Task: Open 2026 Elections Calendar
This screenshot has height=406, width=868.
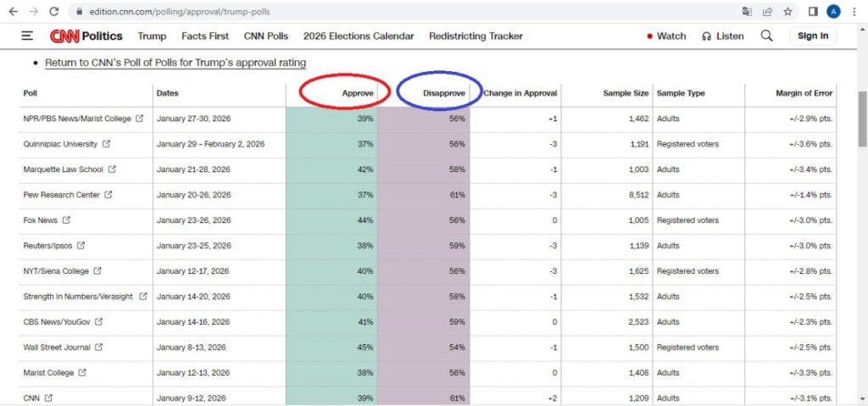Action: 358,36
